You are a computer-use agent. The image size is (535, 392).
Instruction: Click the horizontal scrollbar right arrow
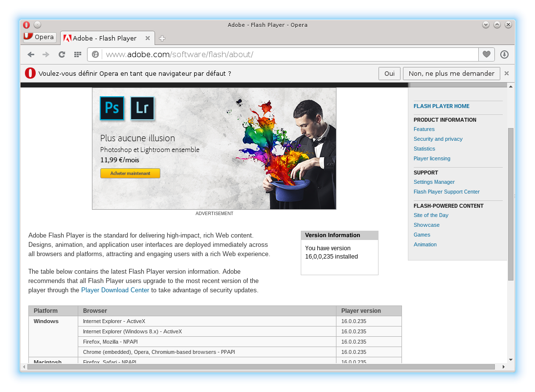click(504, 367)
